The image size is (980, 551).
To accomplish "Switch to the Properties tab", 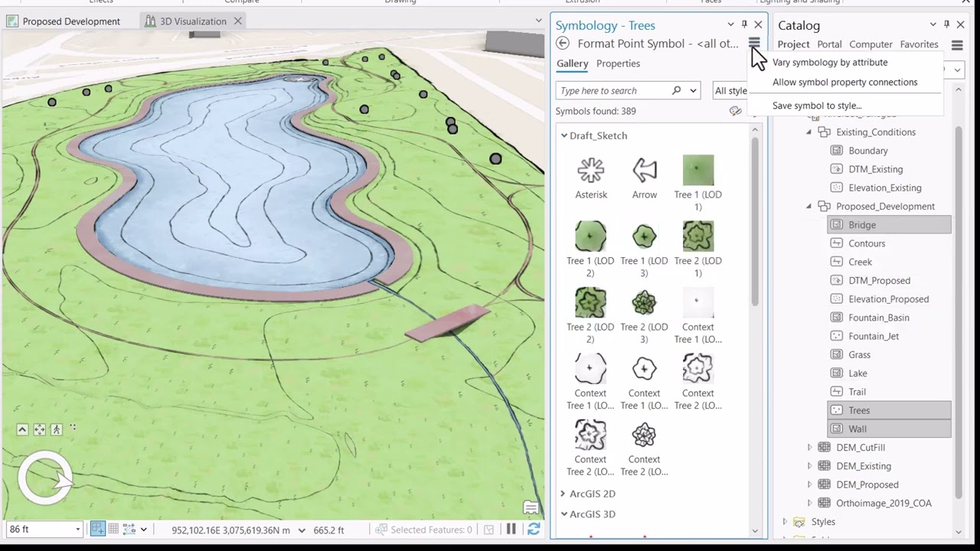I will 618,64.
